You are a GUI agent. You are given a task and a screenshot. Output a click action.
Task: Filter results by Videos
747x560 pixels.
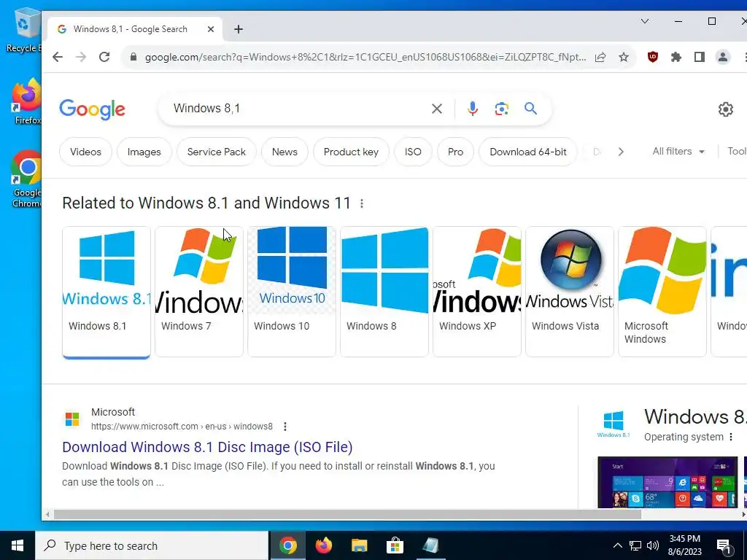pos(86,152)
